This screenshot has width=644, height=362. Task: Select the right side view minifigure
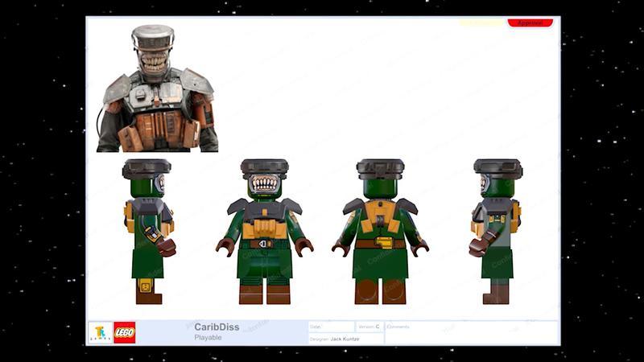[496, 232]
